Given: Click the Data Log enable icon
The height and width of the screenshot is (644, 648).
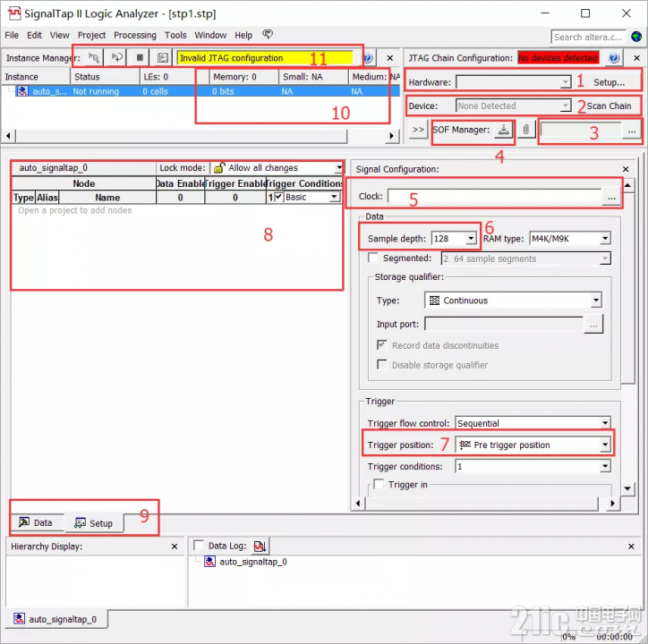Looking at the screenshot, I should pos(260,547).
